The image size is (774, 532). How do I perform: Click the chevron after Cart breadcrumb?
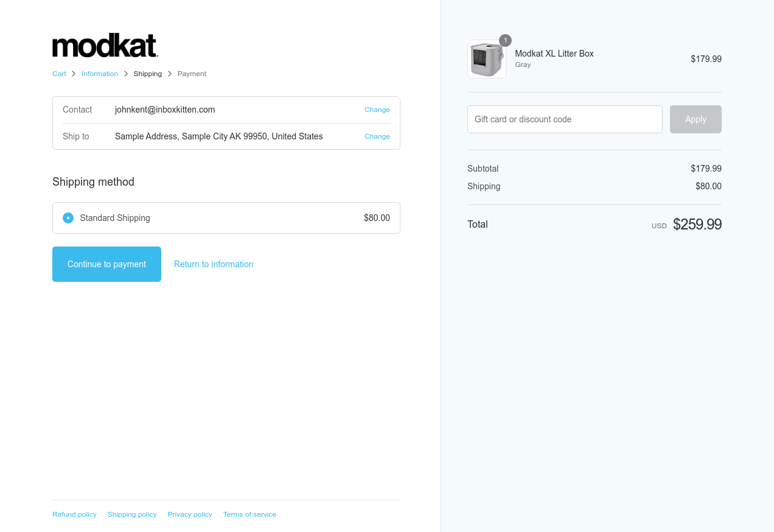(x=74, y=74)
